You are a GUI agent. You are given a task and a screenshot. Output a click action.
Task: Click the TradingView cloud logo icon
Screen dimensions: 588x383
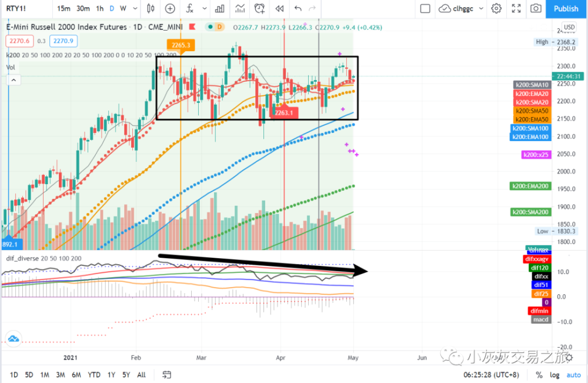pos(14,339)
